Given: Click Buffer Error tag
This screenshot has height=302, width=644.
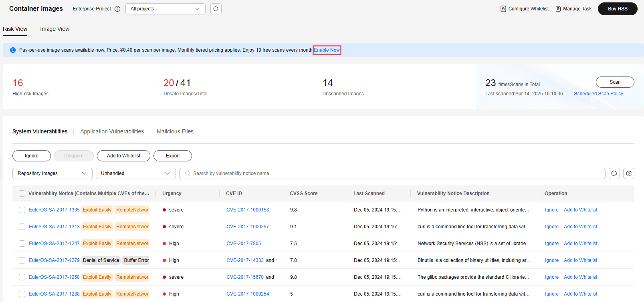Looking at the screenshot, I should pos(136,260).
